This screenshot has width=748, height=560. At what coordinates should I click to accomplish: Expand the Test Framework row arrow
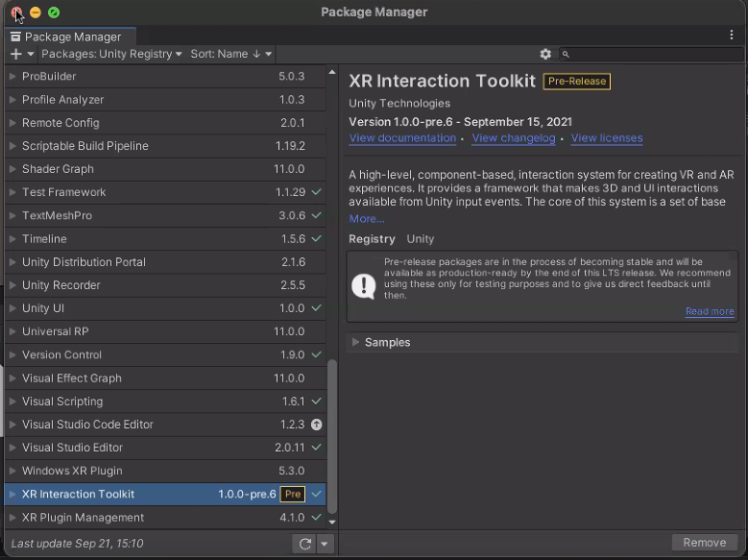[x=12, y=192]
